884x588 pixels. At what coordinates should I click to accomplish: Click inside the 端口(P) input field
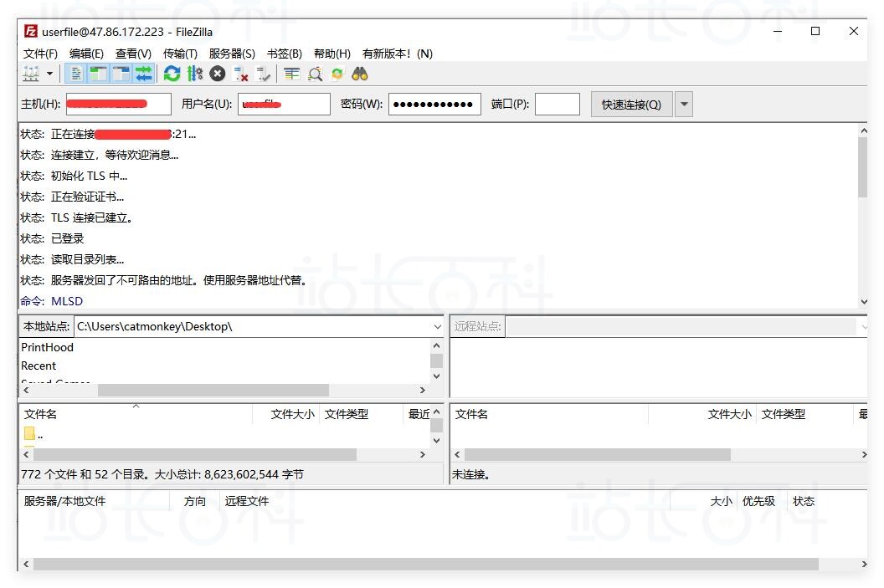coord(557,104)
